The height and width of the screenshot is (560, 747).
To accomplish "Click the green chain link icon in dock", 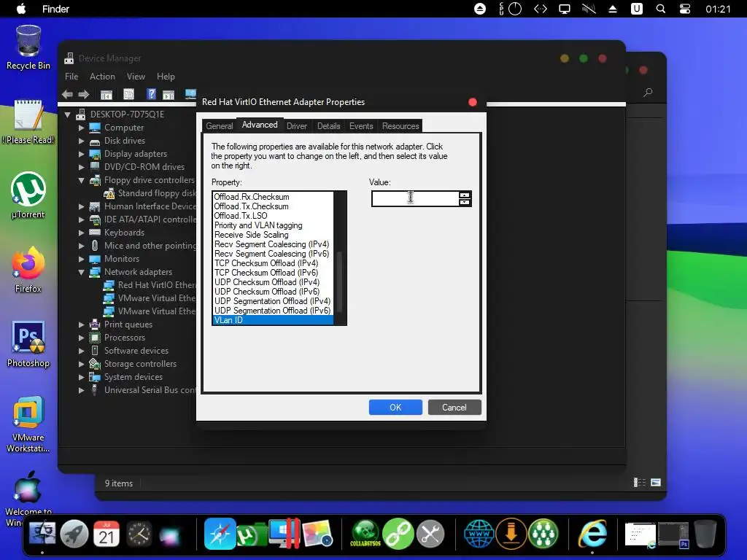I will click(x=398, y=534).
